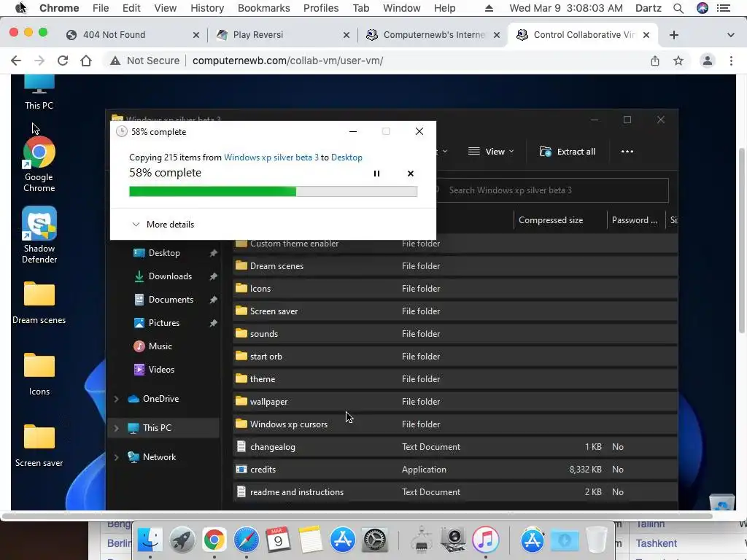Screen dimensions: 747x560
Task: Focus the Search Windows xp silver beta 3 box
Action: pyautogui.click(x=553, y=190)
